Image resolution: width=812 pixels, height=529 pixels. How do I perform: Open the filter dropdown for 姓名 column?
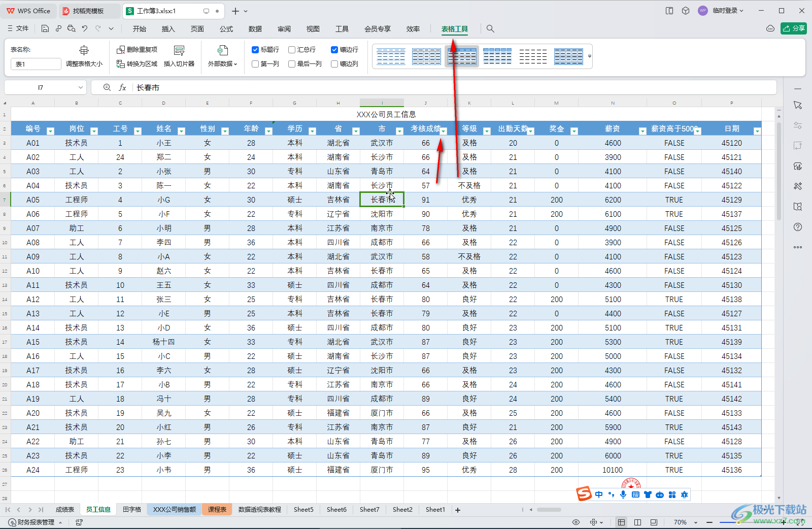[x=181, y=131]
